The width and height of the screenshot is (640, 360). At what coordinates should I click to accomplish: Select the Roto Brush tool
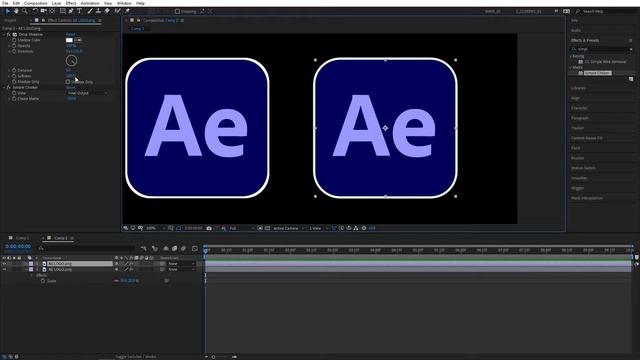(x=118, y=11)
